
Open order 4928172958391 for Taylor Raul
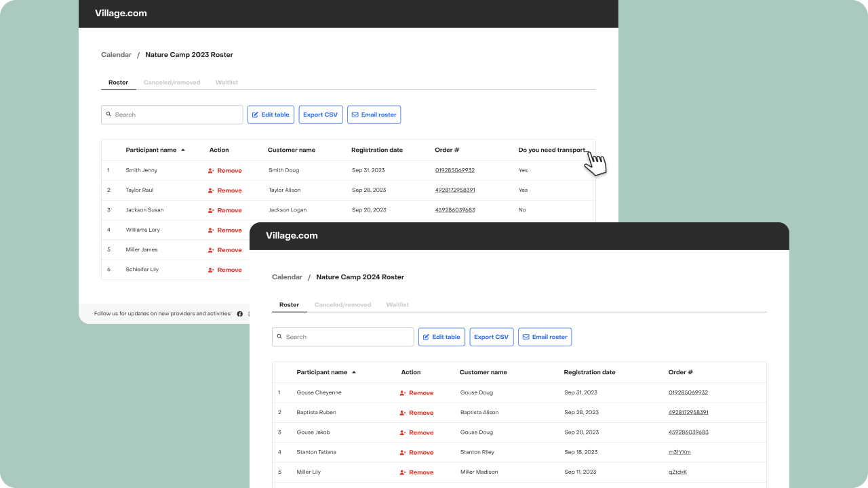[455, 190]
